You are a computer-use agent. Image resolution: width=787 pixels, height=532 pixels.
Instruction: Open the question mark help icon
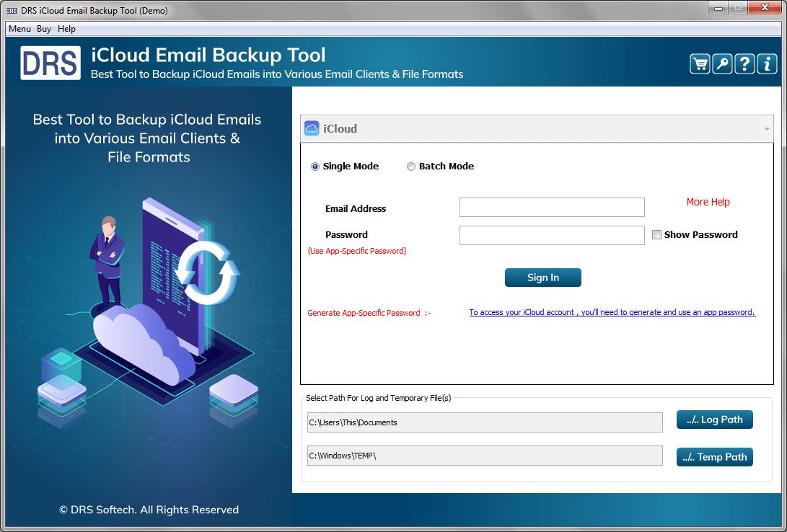click(x=744, y=63)
